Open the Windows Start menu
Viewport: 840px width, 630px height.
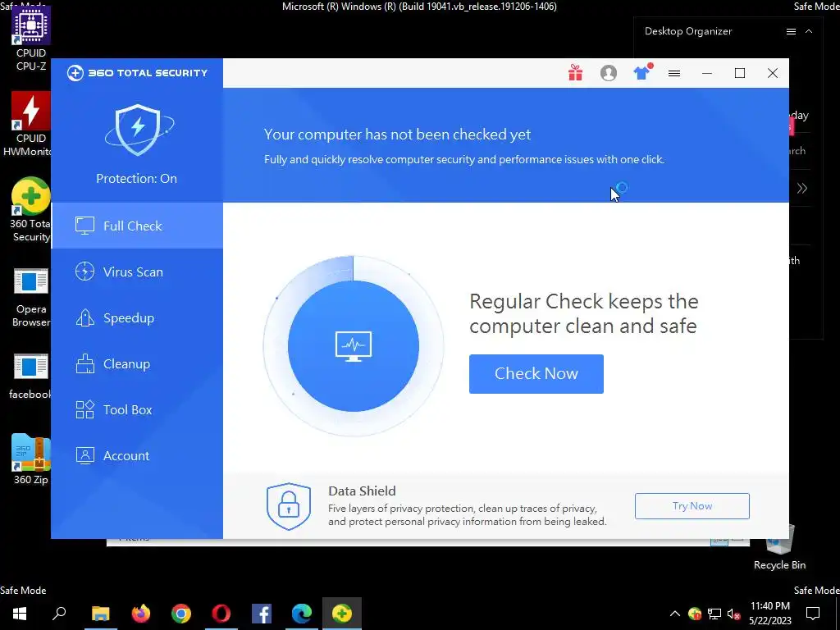pos(20,614)
